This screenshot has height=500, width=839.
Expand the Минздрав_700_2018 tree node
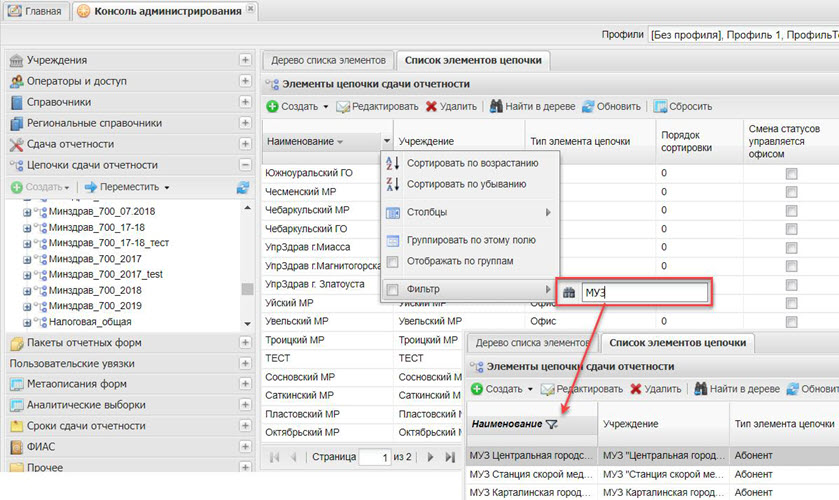27,289
